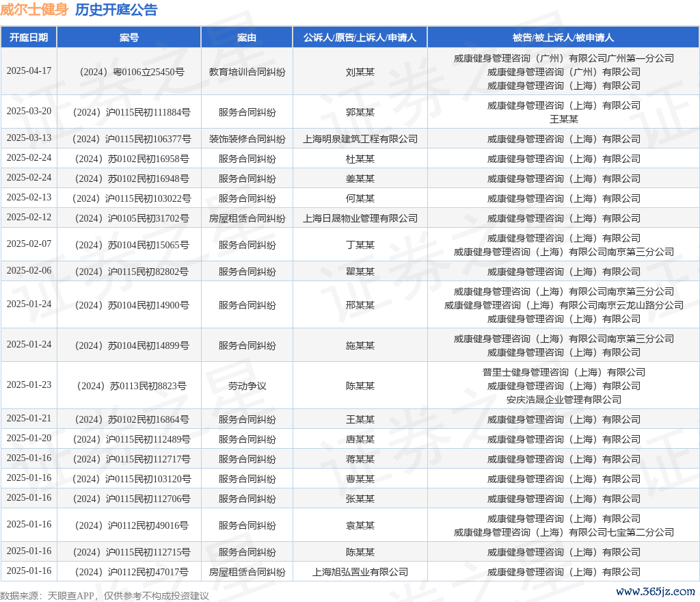Click plaintiff 上海明泉建筑工程有限公司
The height and width of the screenshot is (602, 700).
[360, 139]
